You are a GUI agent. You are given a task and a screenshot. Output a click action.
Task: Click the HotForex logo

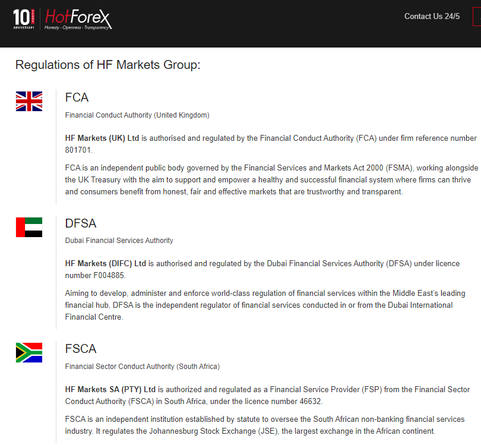78,20
